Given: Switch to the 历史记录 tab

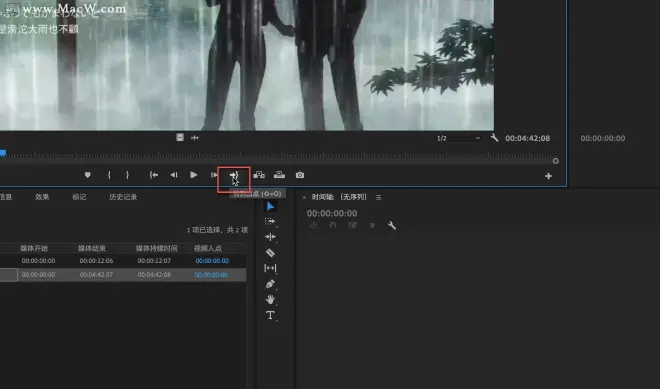Looking at the screenshot, I should [x=123, y=197].
